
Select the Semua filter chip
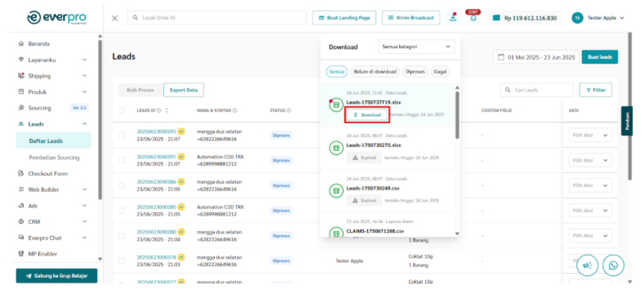(337, 72)
